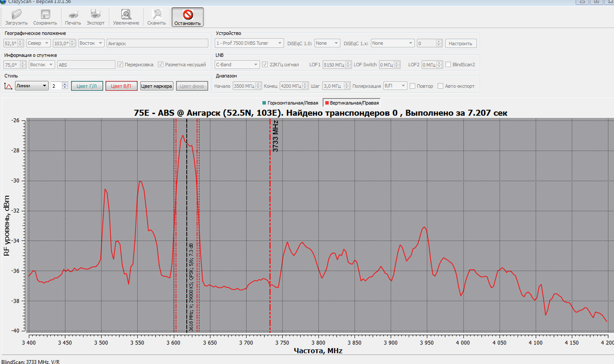Click the CrazyScan globe icon in title bar
Viewport: 614px width, 364px height.
[3, 1]
